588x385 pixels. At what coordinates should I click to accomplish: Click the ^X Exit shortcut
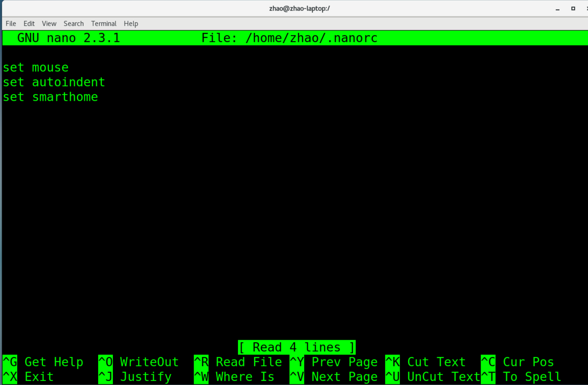pos(28,376)
